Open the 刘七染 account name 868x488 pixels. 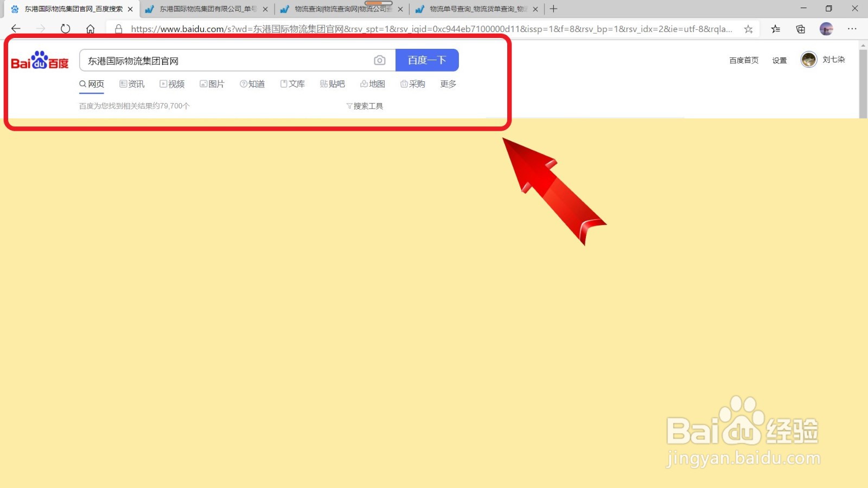pyautogui.click(x=834, y=60)
